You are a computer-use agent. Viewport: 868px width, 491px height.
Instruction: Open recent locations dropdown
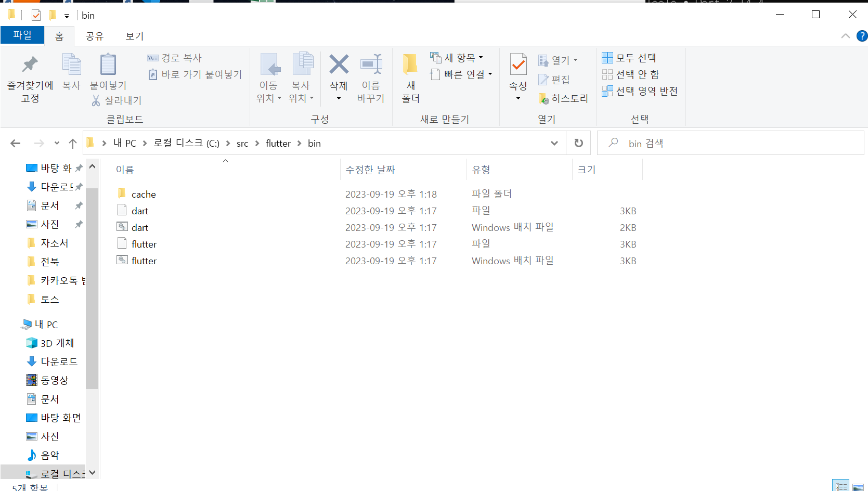tap(57, 143)
